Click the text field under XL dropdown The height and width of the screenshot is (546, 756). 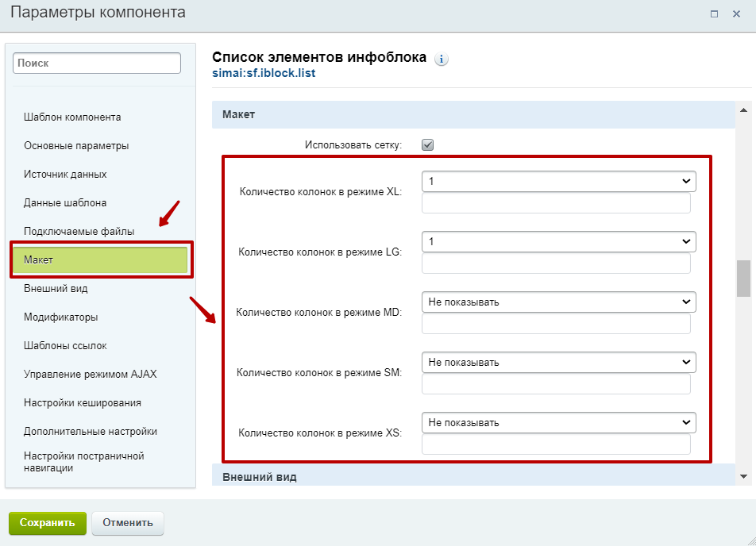(555, 204)
